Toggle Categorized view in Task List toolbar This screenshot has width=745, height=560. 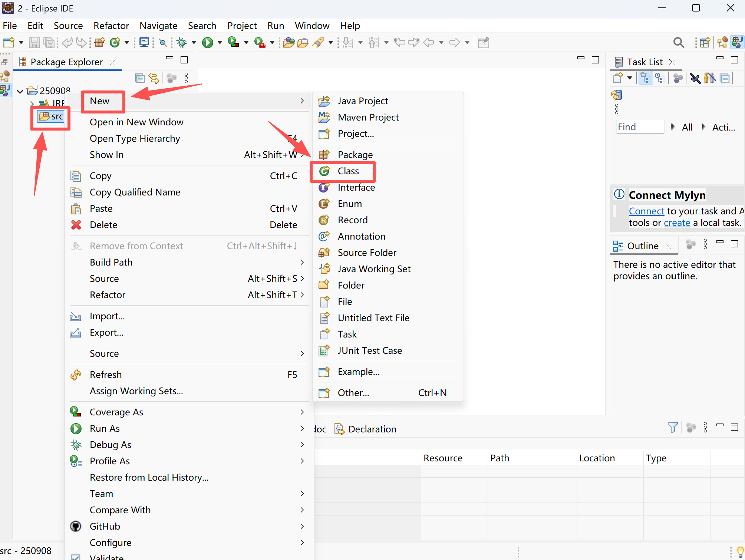click(646, 78)
